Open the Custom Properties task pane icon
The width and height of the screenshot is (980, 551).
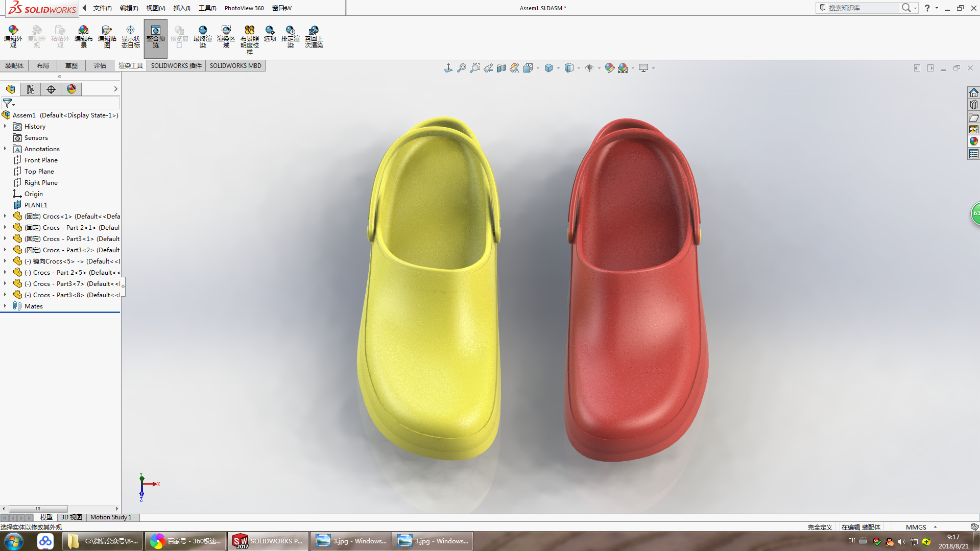[974, 154]
